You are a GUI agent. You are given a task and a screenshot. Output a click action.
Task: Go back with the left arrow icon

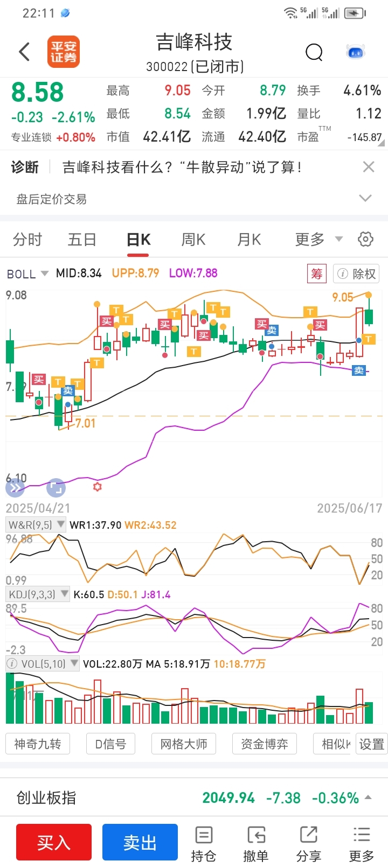[24, 52]
